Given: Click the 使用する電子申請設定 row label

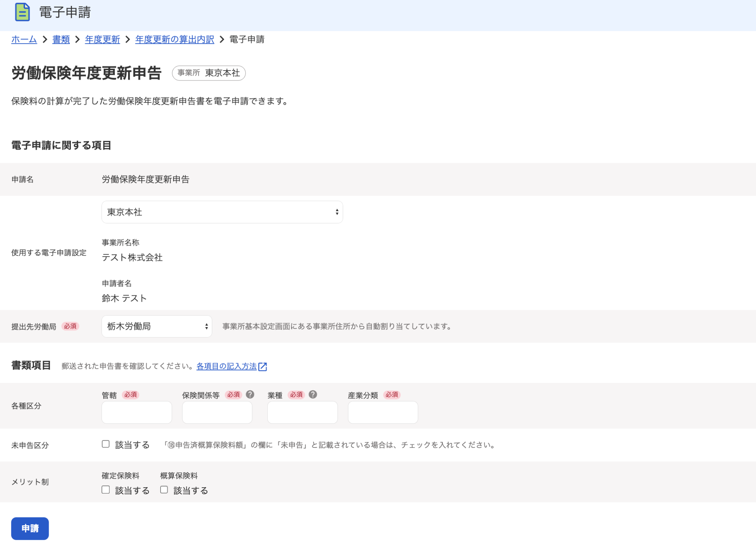Looking at the screenshot, I should pyautogui.click(x=49, y=253).
